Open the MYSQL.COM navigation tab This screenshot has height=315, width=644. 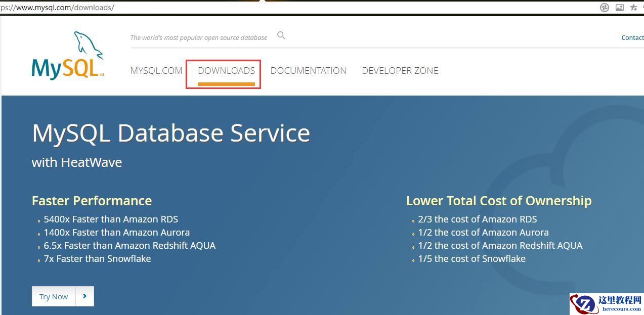[156, 71]
